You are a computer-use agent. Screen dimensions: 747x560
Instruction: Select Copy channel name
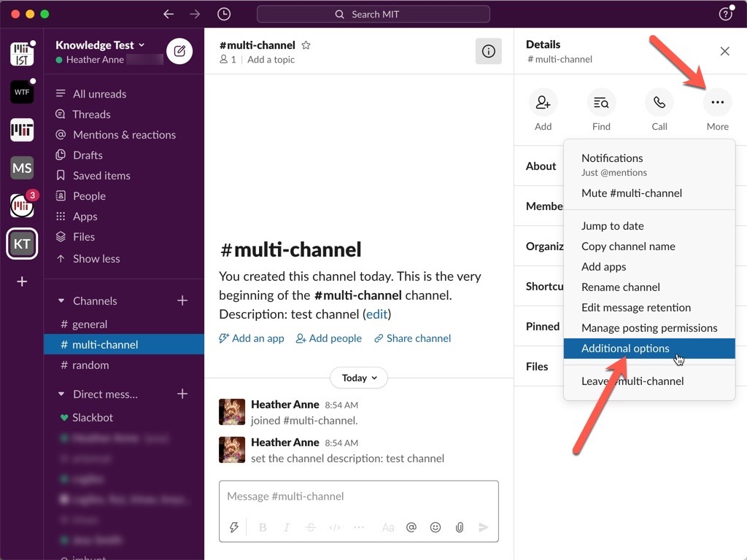click(649, 246)
